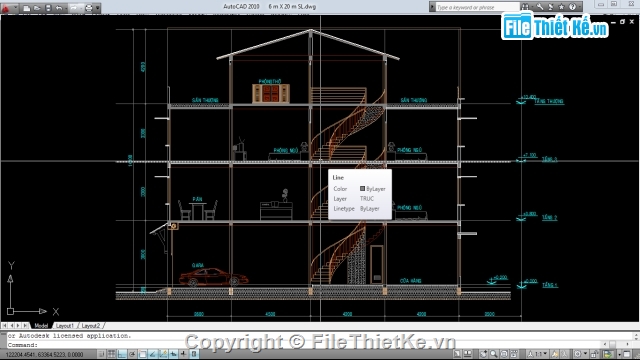Viewport: 640px width, 360px height.
Task: Click the Save icon in quick access
Action: click(x=48, y=8)
